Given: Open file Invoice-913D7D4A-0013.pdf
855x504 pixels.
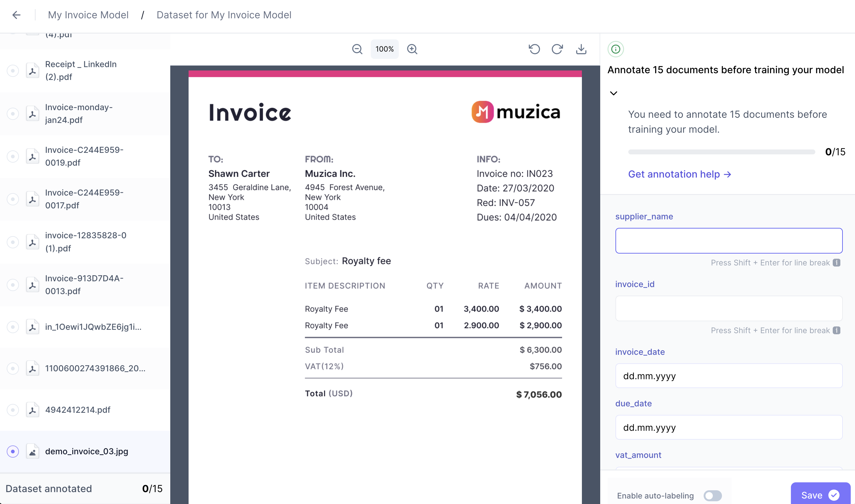Looking at the screenshot, I should 84,285.
